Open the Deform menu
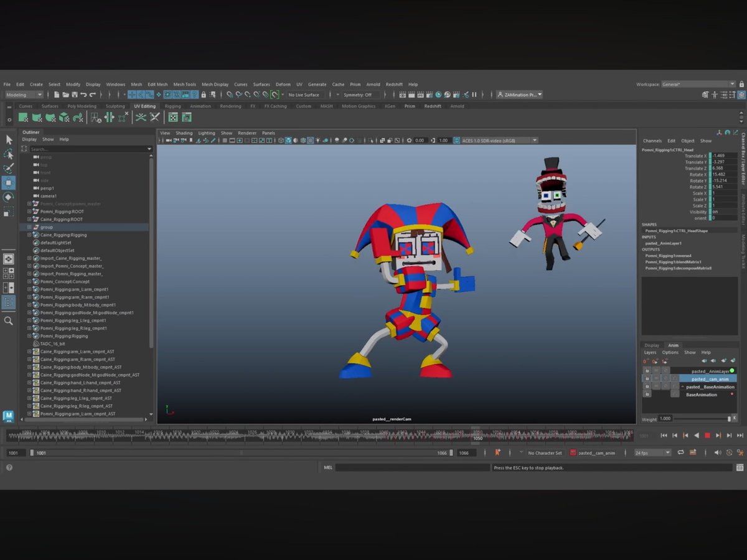 coord(283,84)
